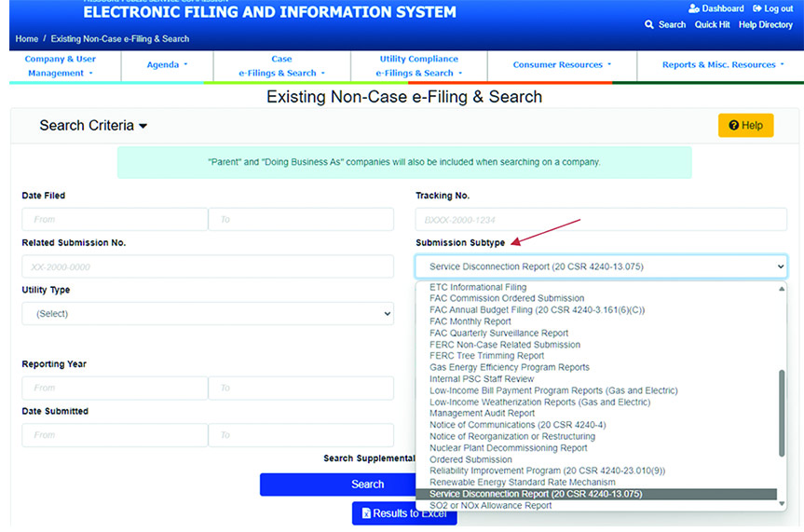Open the Submission Subtype combo box
Viewport: 804px width, 532px height.
click(602, 267)
